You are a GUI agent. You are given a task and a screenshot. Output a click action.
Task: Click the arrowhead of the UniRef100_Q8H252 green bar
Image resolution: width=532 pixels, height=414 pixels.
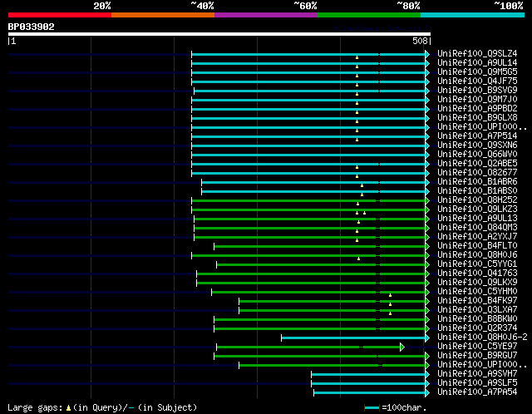427,200
